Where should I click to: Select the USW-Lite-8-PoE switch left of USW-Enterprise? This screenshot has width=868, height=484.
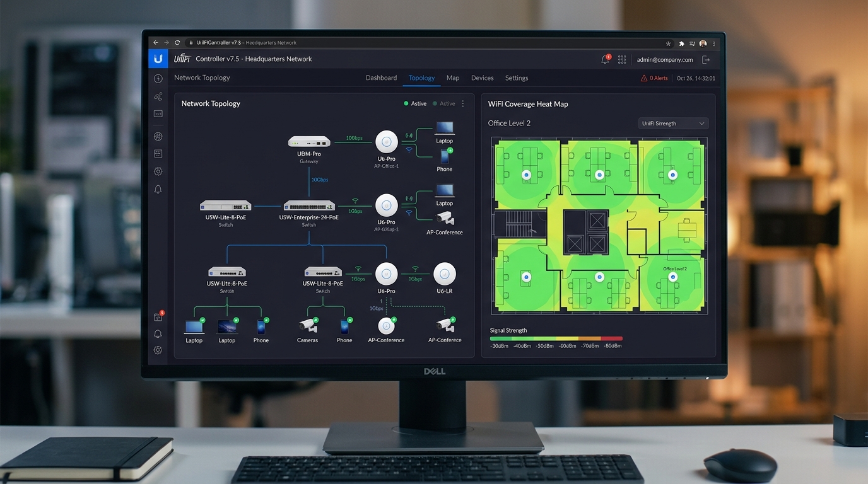click(225, 205)
